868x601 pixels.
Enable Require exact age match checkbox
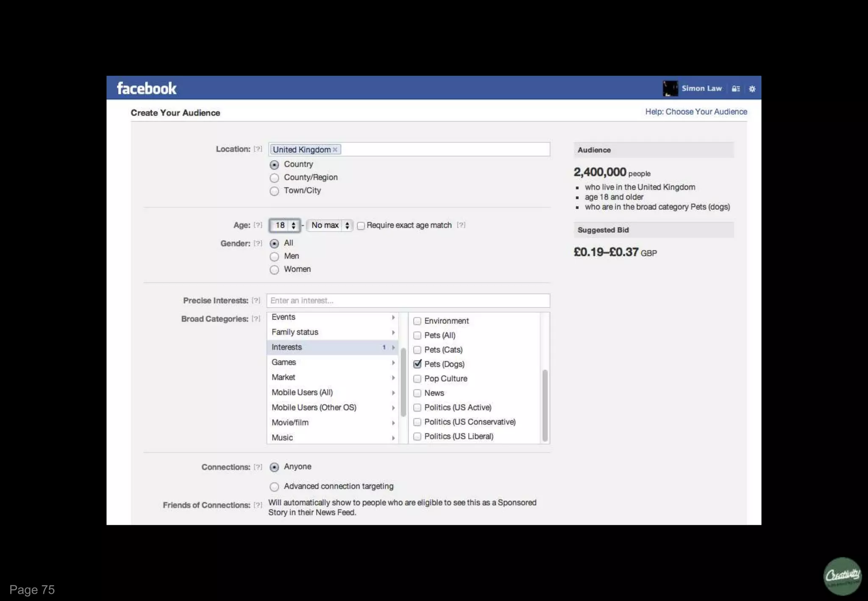click(361, 226)
